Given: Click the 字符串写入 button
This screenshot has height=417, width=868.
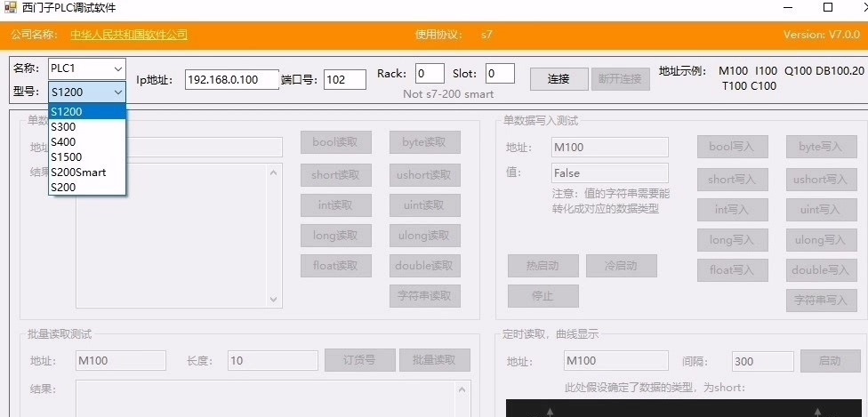Looking at the screenshot, I should point(821,301).
